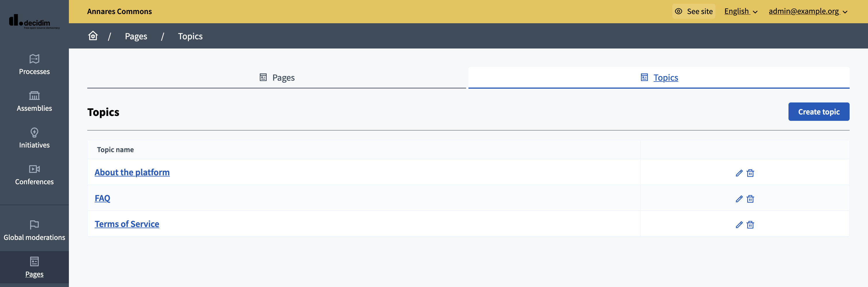868x287 pixels.
Task: Open the Assemblies section in sidebar
Action: tap(34, 102)
